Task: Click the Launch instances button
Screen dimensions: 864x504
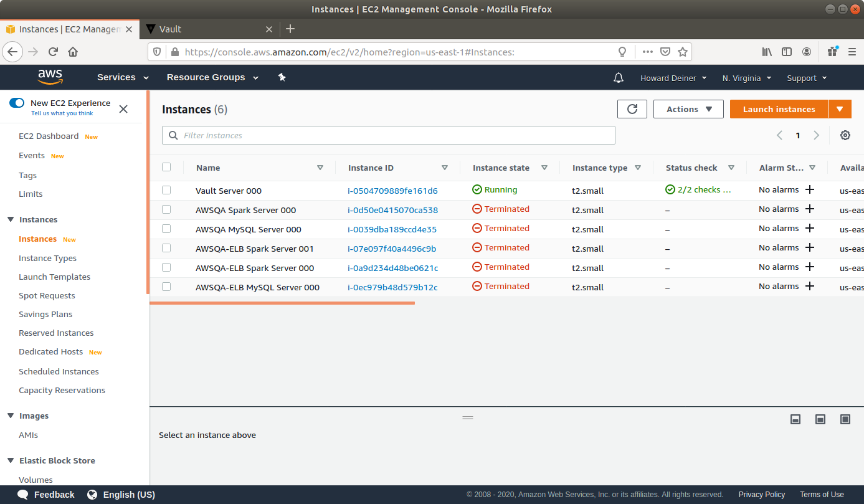Action: pos(779,109)
